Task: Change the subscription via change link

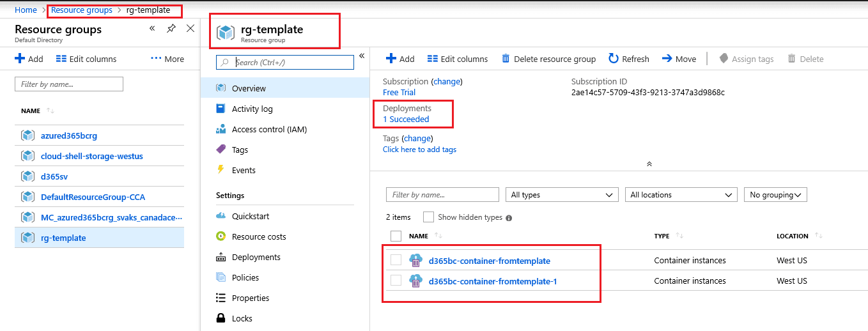Action: pyautogui.click(x=447, y=82)
